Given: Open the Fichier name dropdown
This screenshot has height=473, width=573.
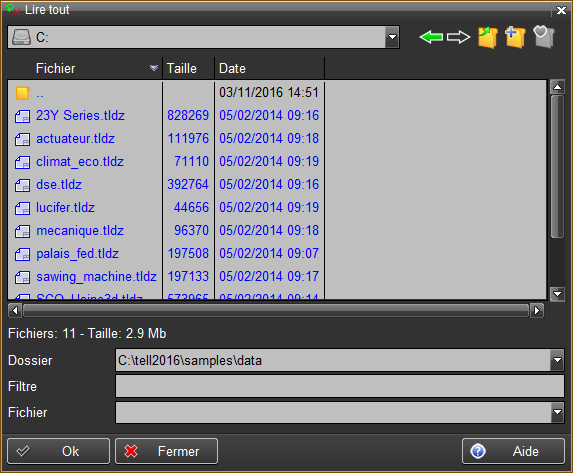Looking at the screenshot, I should coord(557,412).
